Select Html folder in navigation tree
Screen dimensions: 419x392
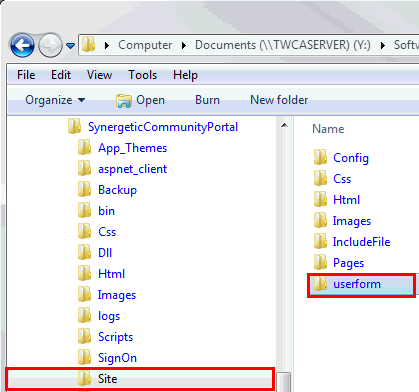pos(111,274)
